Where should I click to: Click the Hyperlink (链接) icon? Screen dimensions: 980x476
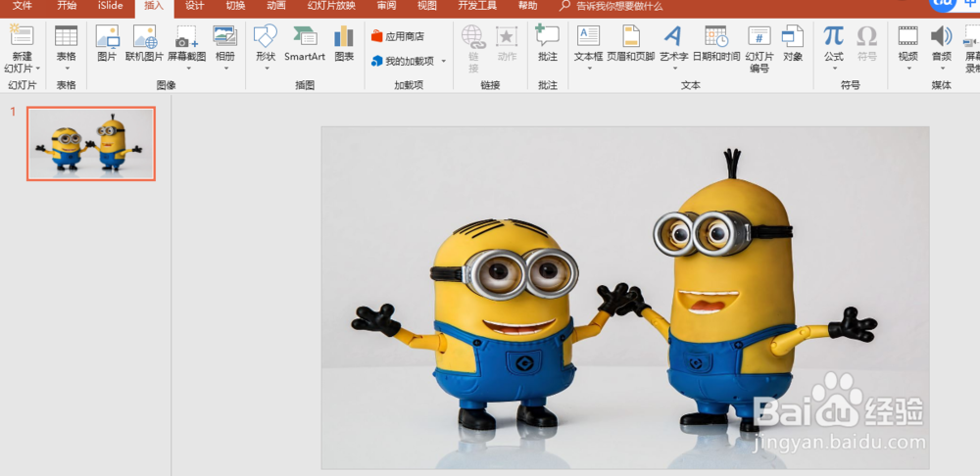[x=473, y=37]
